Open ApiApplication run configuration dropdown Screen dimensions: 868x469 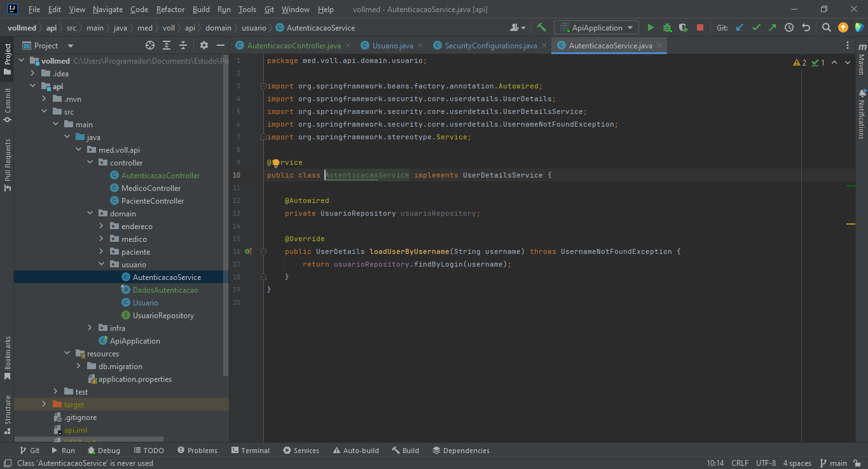point(596,27)
